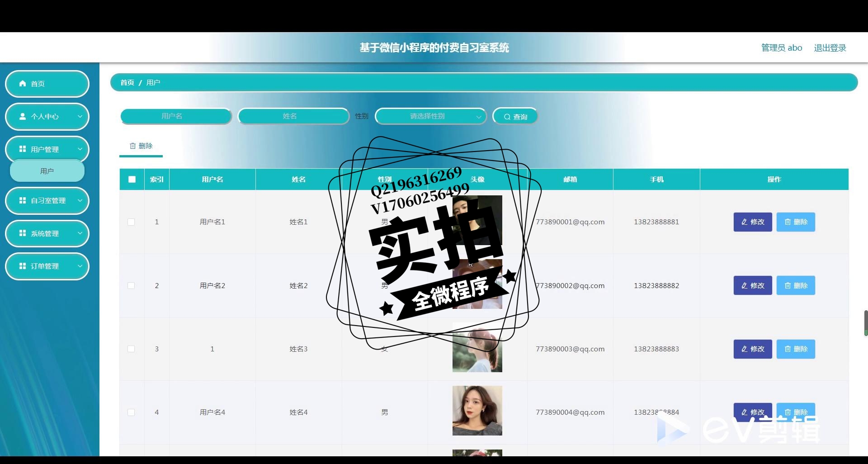Click the 邮箱 column header
This screenshot has width=868, height=464.
pyautogui.click(x=570, y=180)
